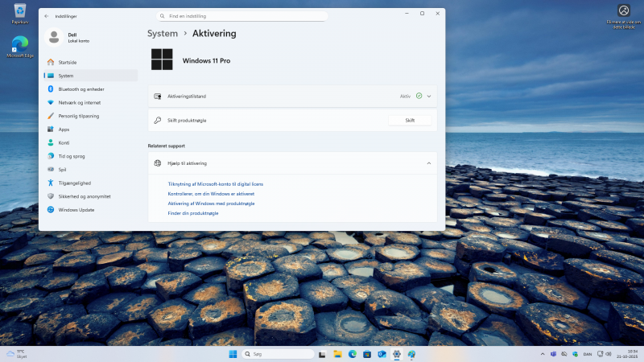The image size is (644, 362).
Task: Click the Windows Start button
Action: point(233,354)
